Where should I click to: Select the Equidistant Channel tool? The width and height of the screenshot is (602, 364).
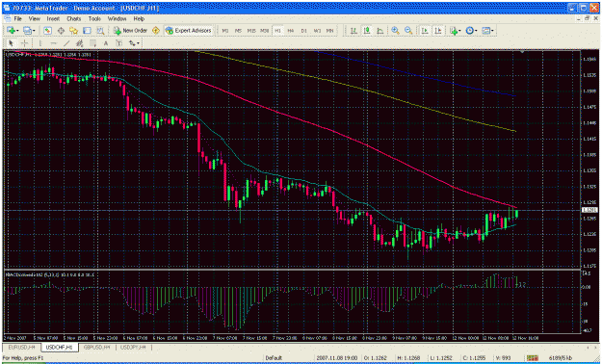(x=80, y=43)
